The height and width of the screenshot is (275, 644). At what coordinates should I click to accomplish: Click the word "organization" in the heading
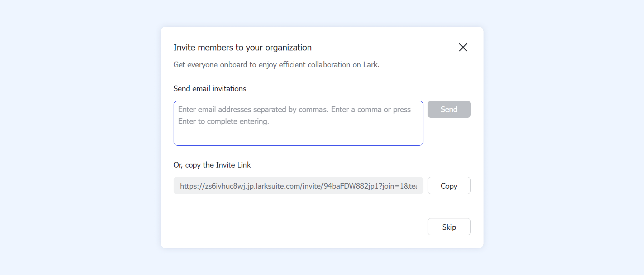click(288, 47)
